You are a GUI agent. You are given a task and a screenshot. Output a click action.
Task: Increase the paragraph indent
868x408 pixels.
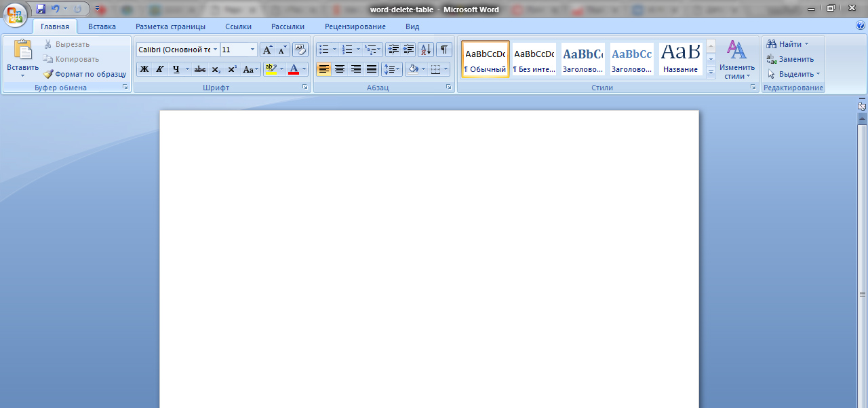(x=409, y=50)
